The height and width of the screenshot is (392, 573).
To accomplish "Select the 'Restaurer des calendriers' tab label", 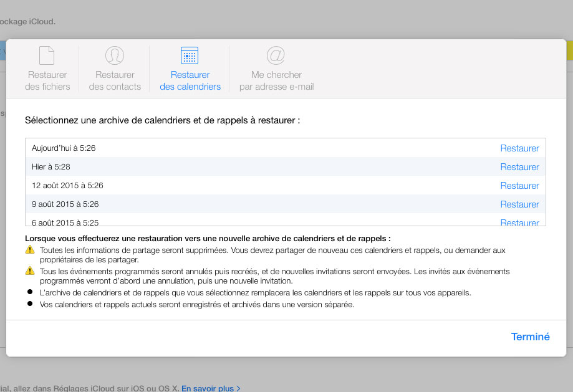I will pos(190,81).
